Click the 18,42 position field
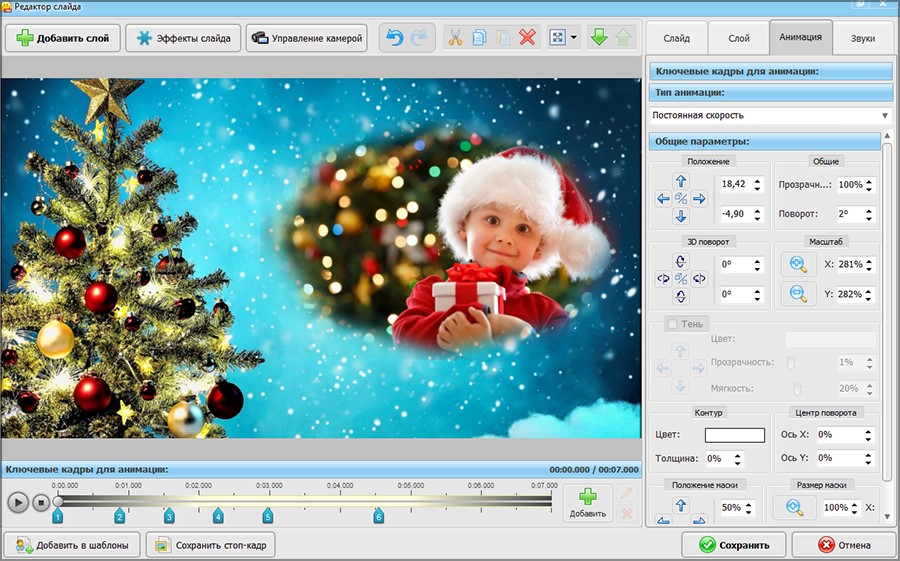 736,184
